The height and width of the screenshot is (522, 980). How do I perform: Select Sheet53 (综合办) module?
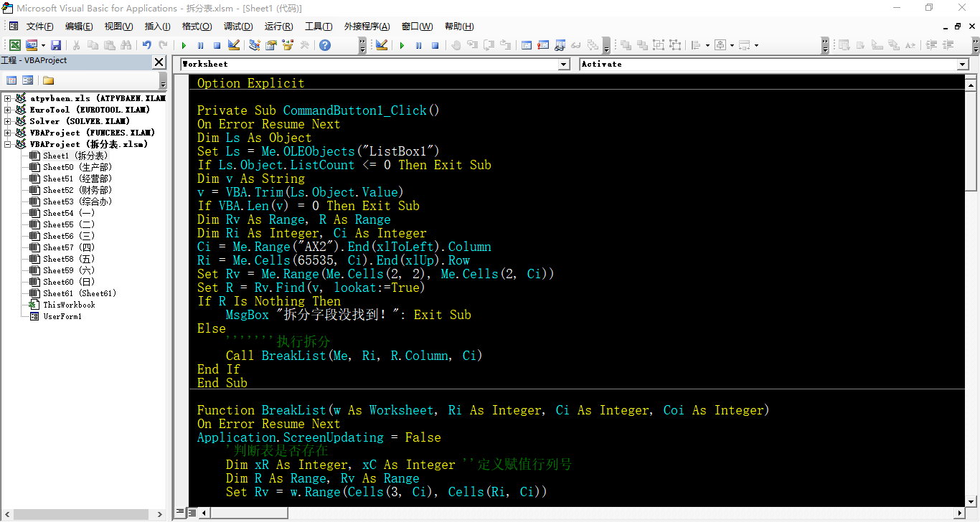(71, 201)
